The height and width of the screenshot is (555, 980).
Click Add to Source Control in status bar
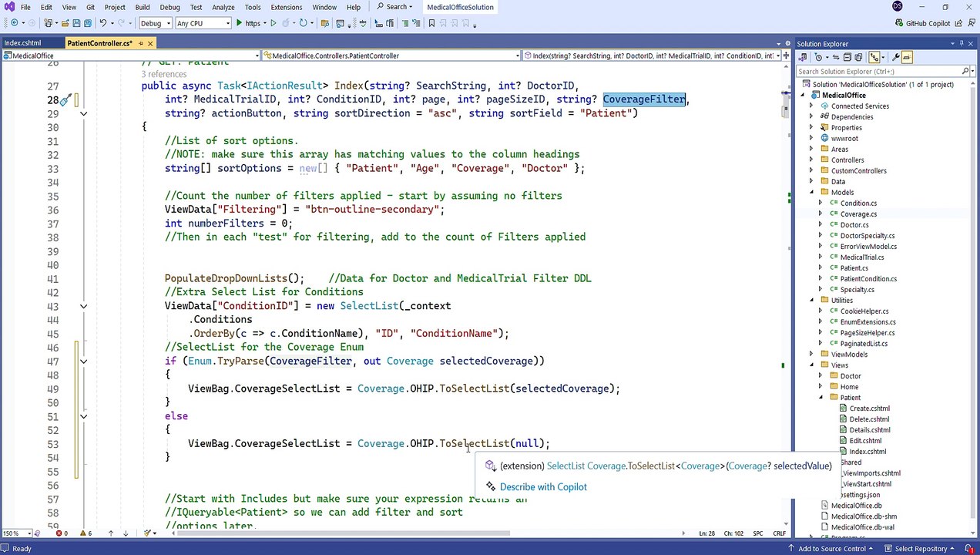pos(832,548)
